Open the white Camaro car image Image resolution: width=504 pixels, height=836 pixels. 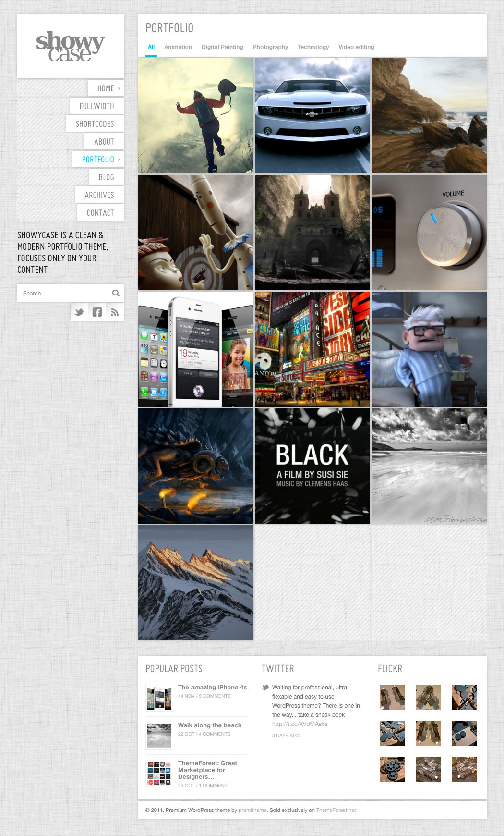pyautogui.click(x=312, y=116)
